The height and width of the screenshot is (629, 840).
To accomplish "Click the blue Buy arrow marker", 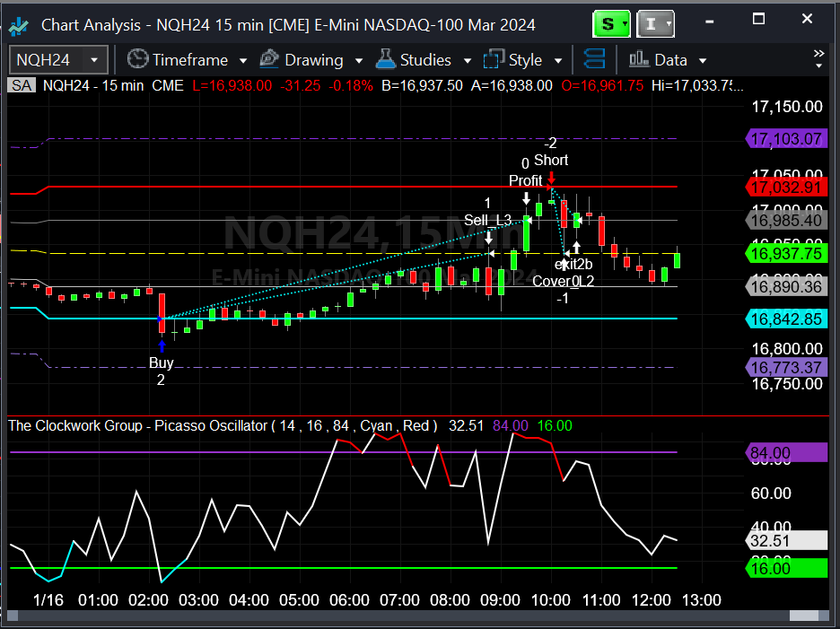I will click(162, 345).
